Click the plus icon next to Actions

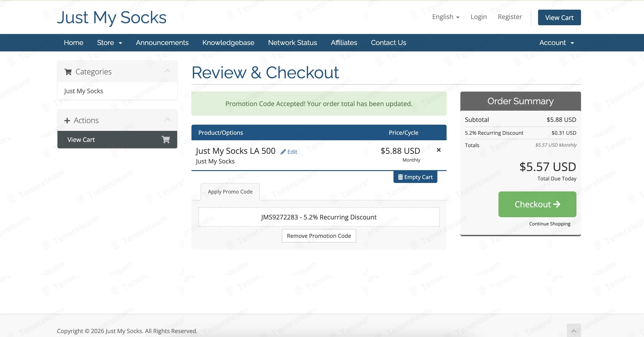(x=67, y=121)
